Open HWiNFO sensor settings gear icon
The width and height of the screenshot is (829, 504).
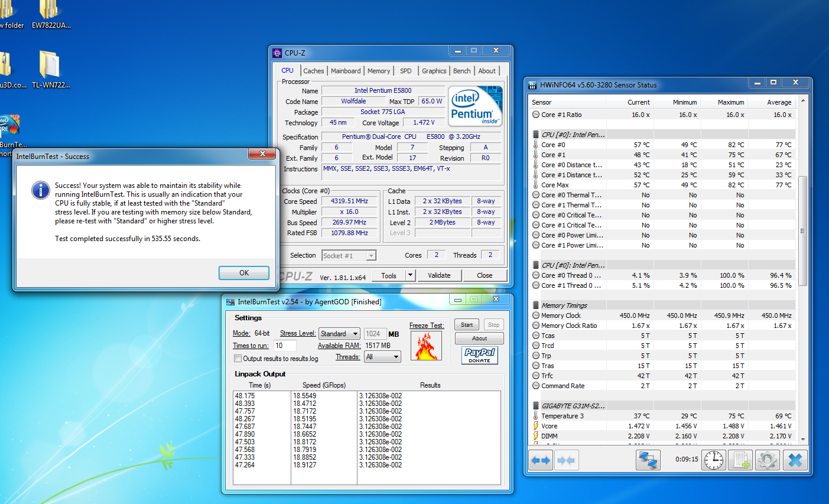tap(768, 460)
